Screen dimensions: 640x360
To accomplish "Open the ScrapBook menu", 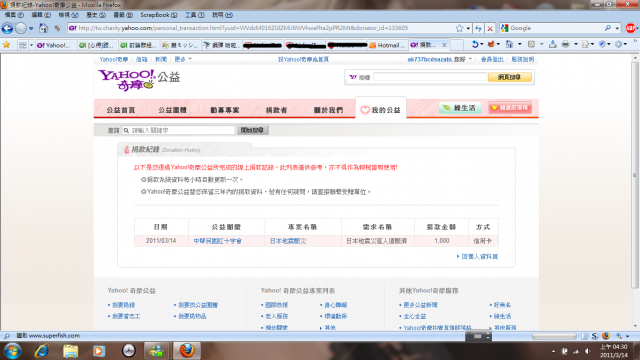I will coord(159,15).
